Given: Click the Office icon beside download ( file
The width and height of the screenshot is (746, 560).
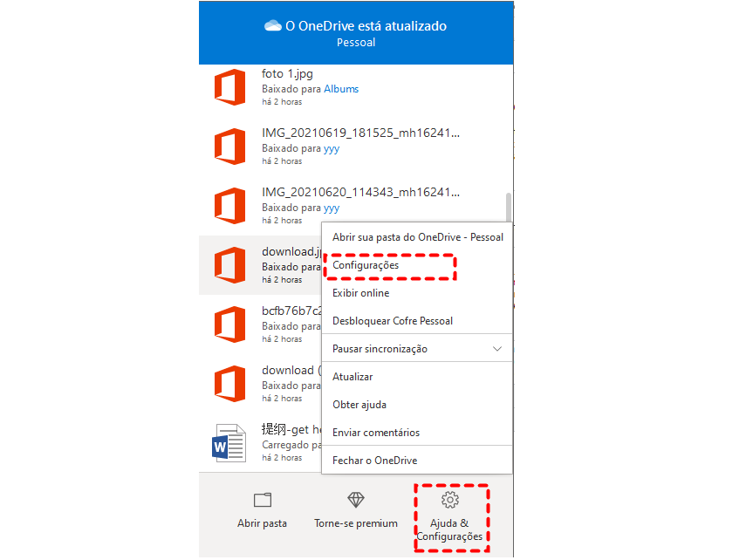Looking at the screenshot, I should [x=229, y=384].
